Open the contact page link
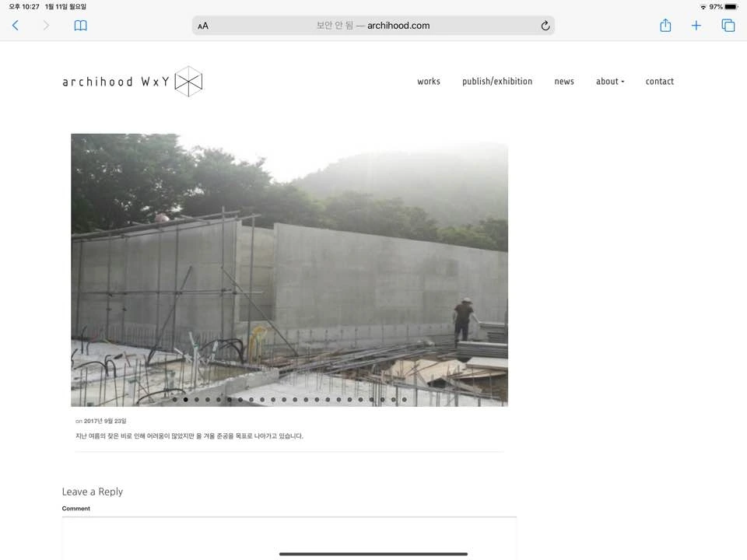Screen dimensions: 747x560 click(659, 82)
